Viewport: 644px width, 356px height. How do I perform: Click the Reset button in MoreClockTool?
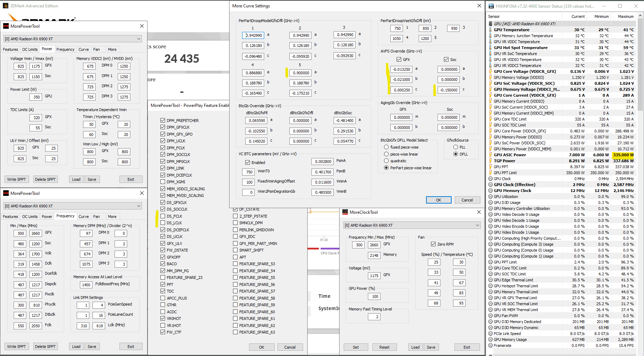pyautogui.click(x=384, y=347)
